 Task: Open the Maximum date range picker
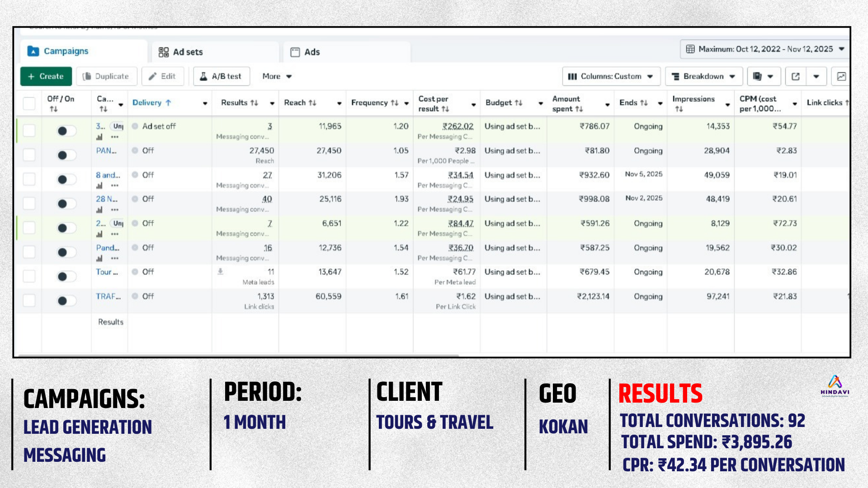click(x=765, y=49)
